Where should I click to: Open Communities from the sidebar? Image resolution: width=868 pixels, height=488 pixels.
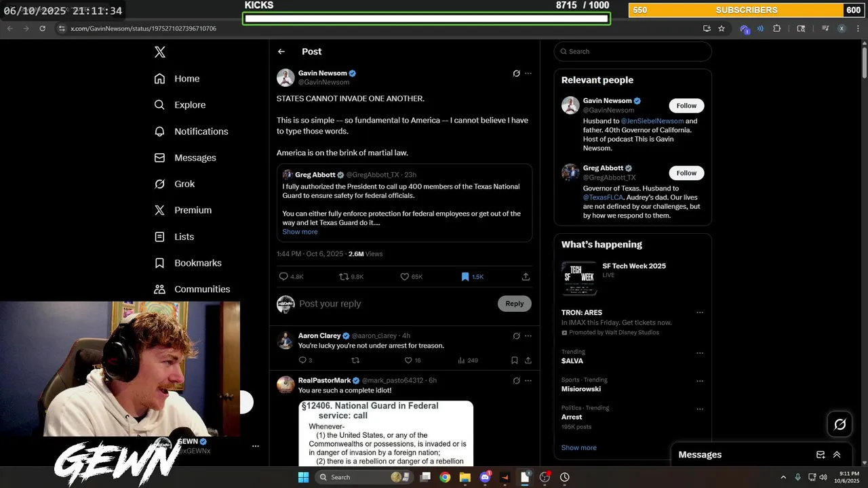(x=192, y=289)
